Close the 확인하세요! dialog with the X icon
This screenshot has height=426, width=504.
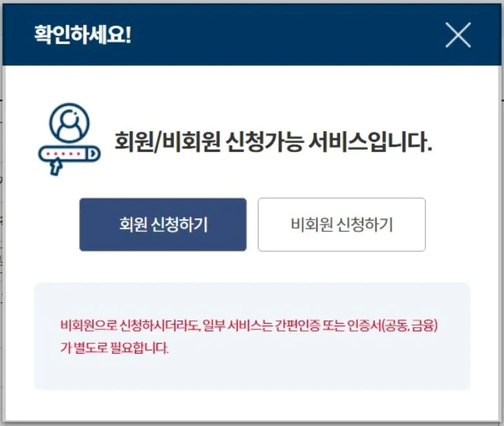click(x=458, y=35)
